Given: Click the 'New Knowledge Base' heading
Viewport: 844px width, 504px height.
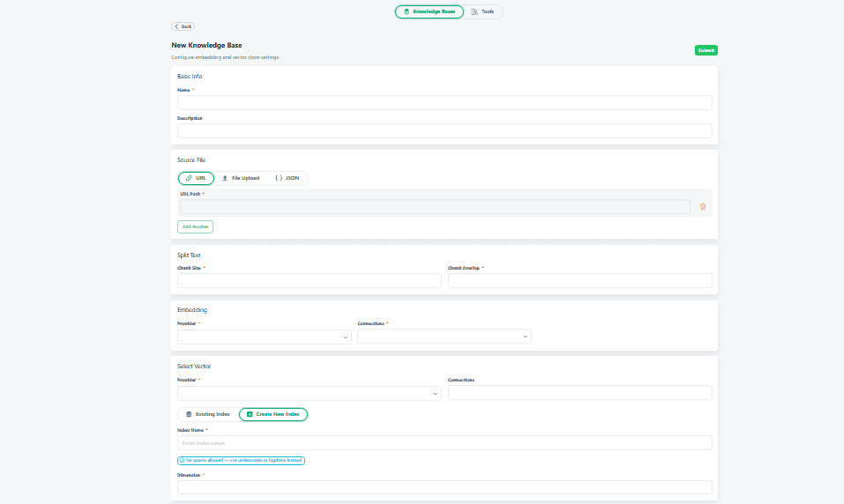Looking at the screenshot, I should click(206, 45).
